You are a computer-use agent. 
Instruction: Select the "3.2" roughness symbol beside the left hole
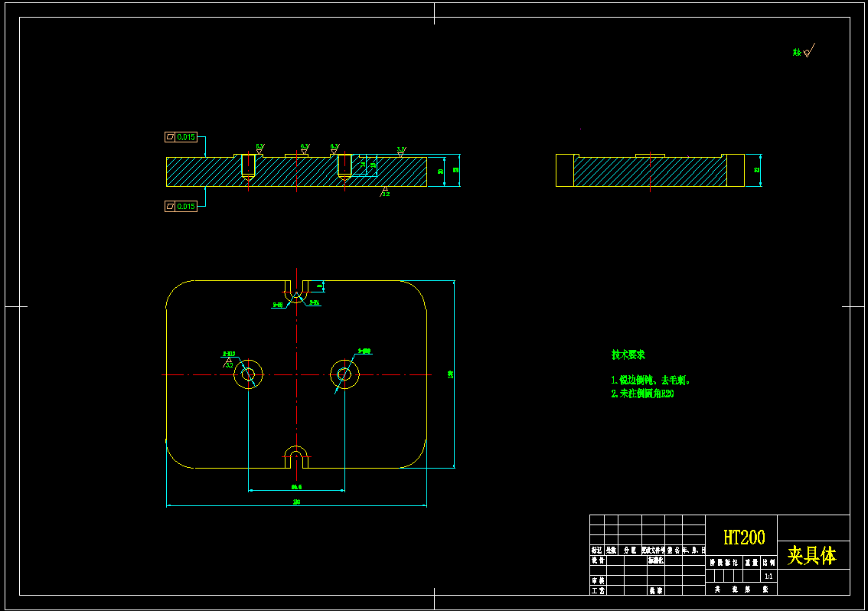[x=227, y=363]
